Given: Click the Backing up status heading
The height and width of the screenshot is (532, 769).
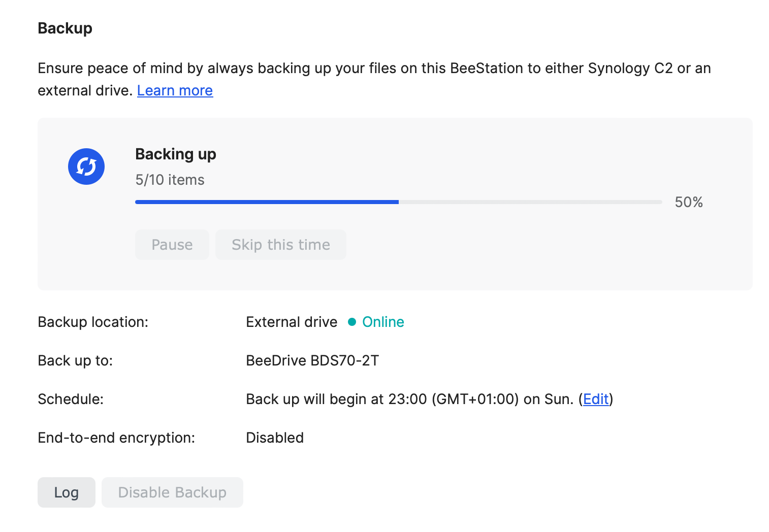Looking at the screenshot, I should click(176, 154).
